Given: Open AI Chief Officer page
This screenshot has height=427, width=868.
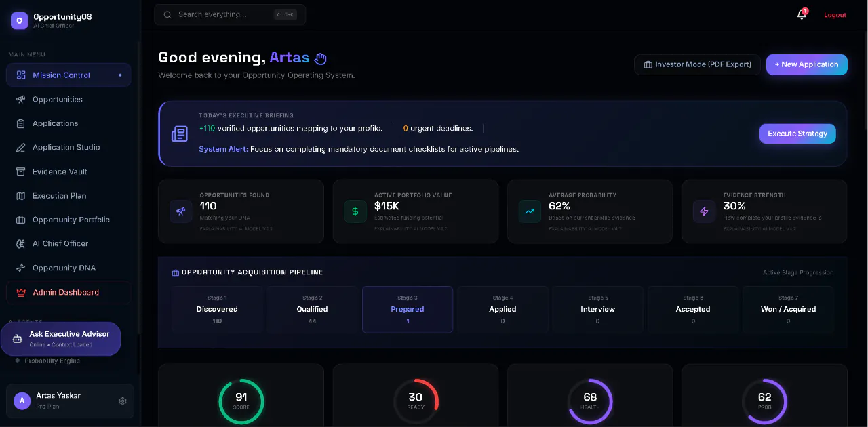Looking at the screenshot, I should (68, 244).
